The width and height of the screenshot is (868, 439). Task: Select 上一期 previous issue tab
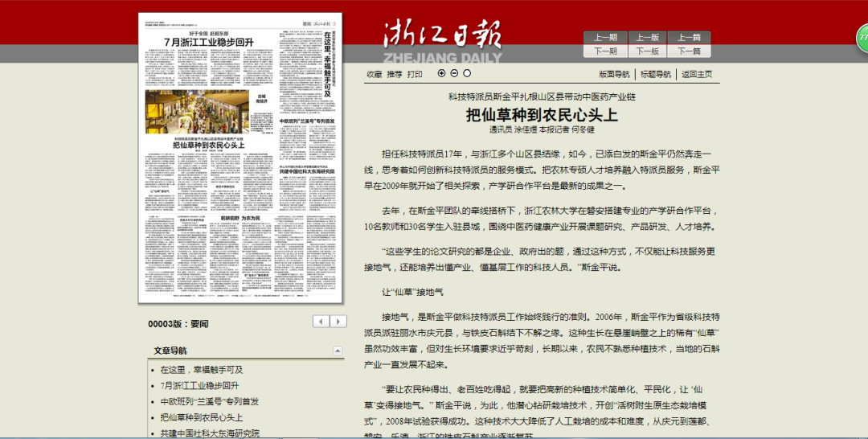coord(605,38)
